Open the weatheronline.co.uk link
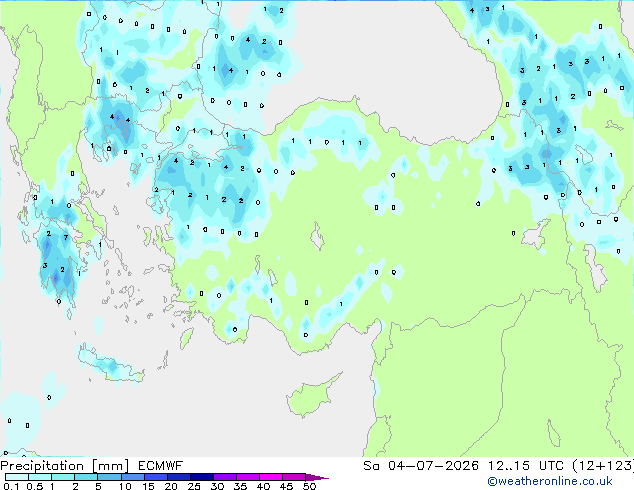Screen dimensions: 634x490 (550, 481)
